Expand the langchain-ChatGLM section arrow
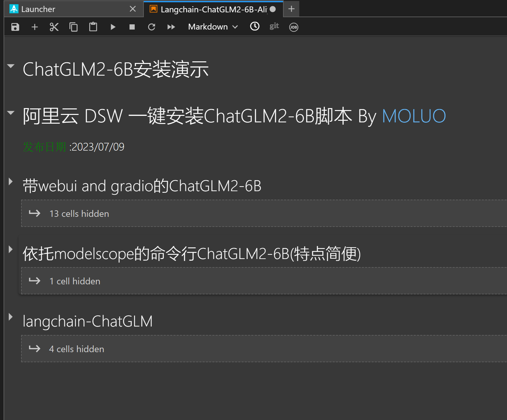507x420 pixels. (11, 317)
